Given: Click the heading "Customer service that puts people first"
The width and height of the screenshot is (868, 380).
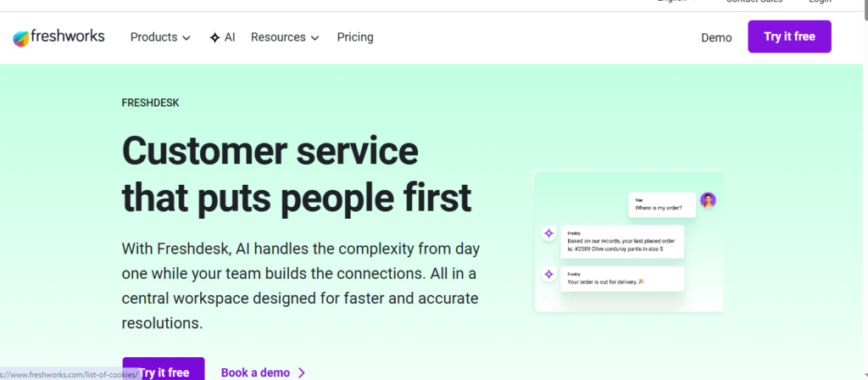Looking at the screenshot, I should [297, 174].
